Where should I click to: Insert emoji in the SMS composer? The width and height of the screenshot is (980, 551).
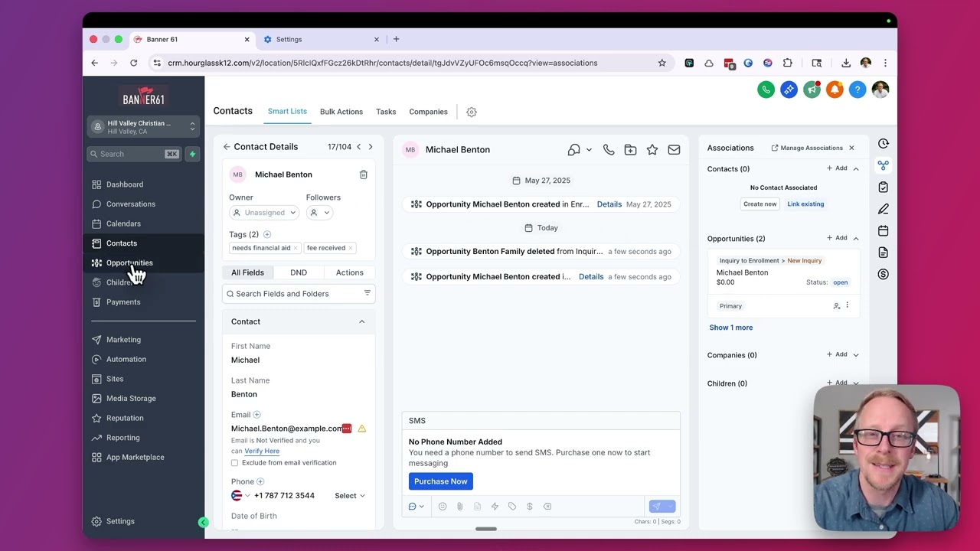click(443, 507)
